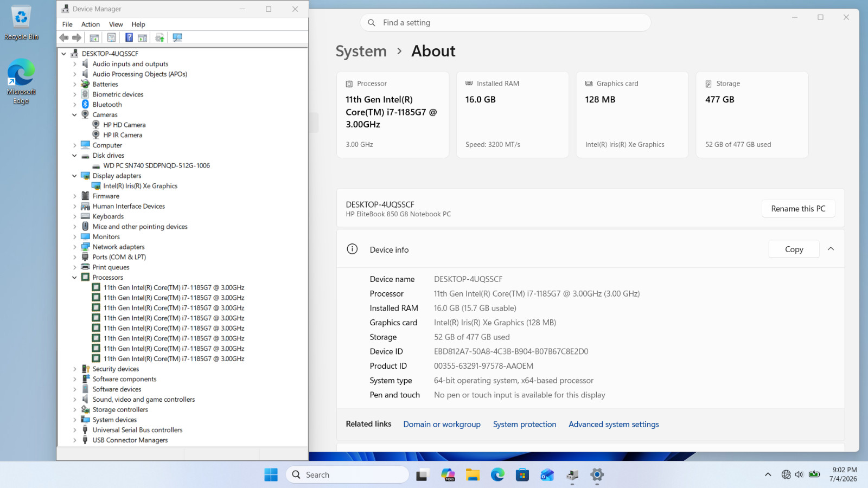Open File Explorer from the taskbar
868x488 pixels.
click(473, 475)
